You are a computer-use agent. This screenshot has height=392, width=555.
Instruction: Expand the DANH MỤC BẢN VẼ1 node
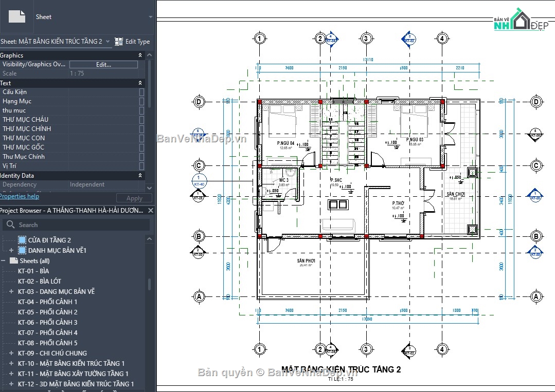tap(11, 250)
